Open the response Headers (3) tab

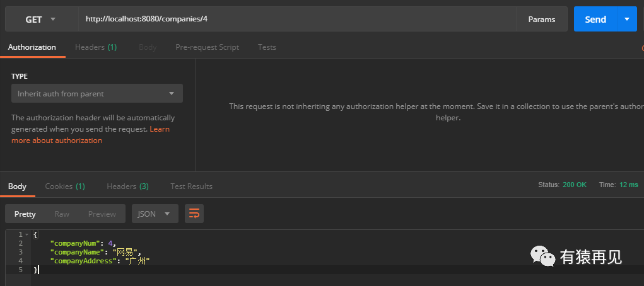click(x=127, y=186)
